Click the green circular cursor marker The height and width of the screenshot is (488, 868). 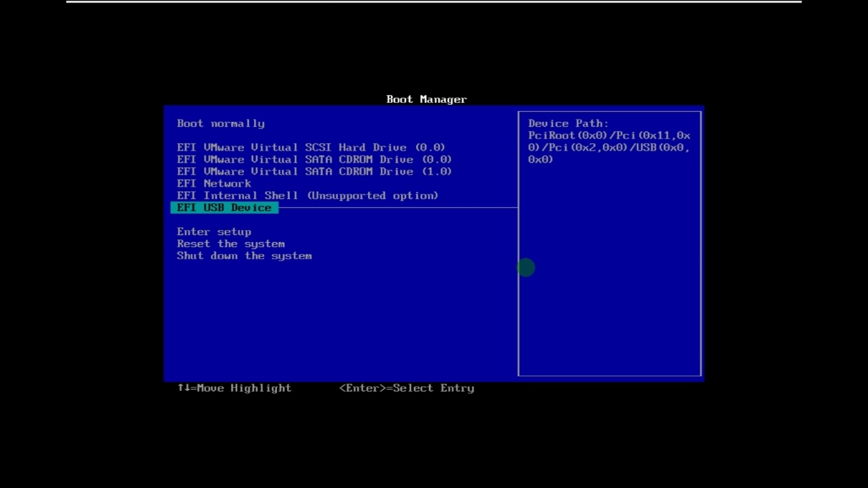526,268
